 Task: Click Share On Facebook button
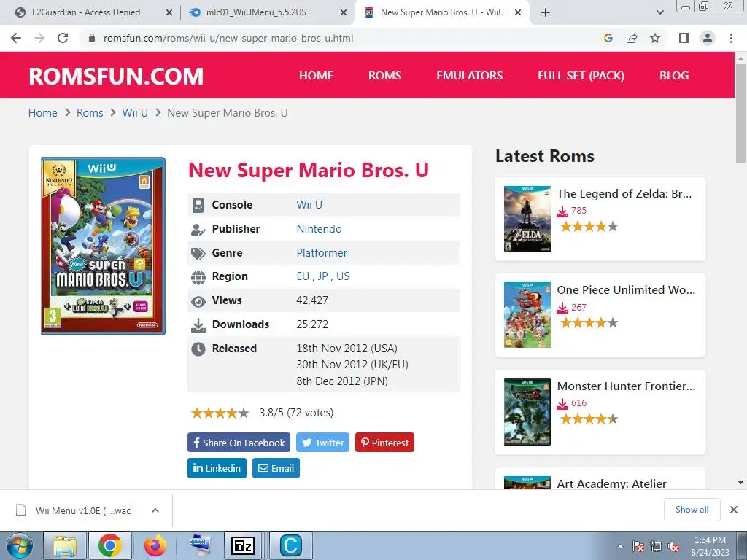point(239,443)
